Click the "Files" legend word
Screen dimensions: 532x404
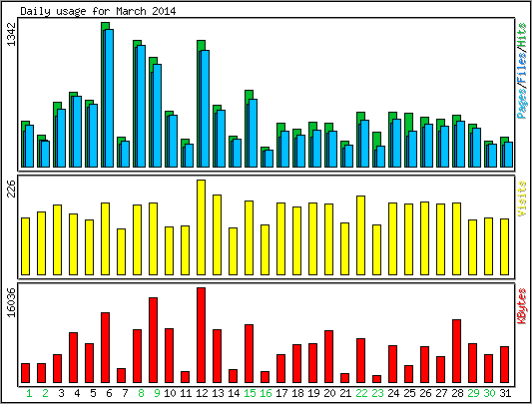[522, 68]
